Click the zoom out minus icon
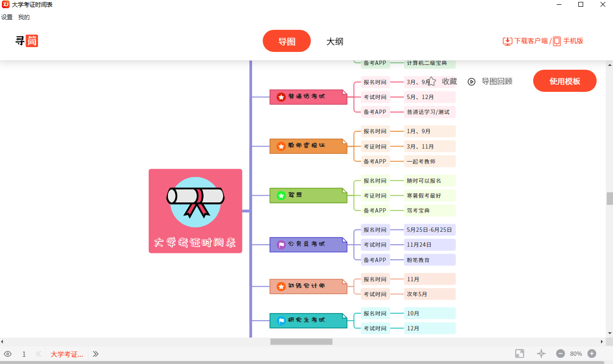The height and width of the screenshot is (364, 613). pyautogui.click(x=560, y=353)
